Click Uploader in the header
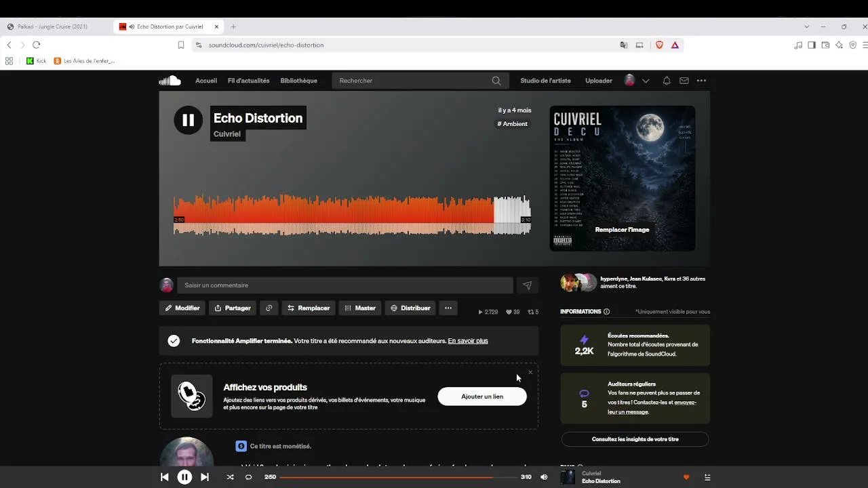This screenshot has width=868, height=488. tap(599, 81)
